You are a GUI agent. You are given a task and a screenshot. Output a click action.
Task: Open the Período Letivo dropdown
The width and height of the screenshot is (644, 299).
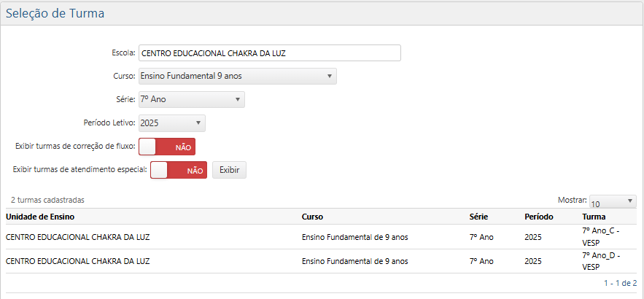click(x=171, y=123)
